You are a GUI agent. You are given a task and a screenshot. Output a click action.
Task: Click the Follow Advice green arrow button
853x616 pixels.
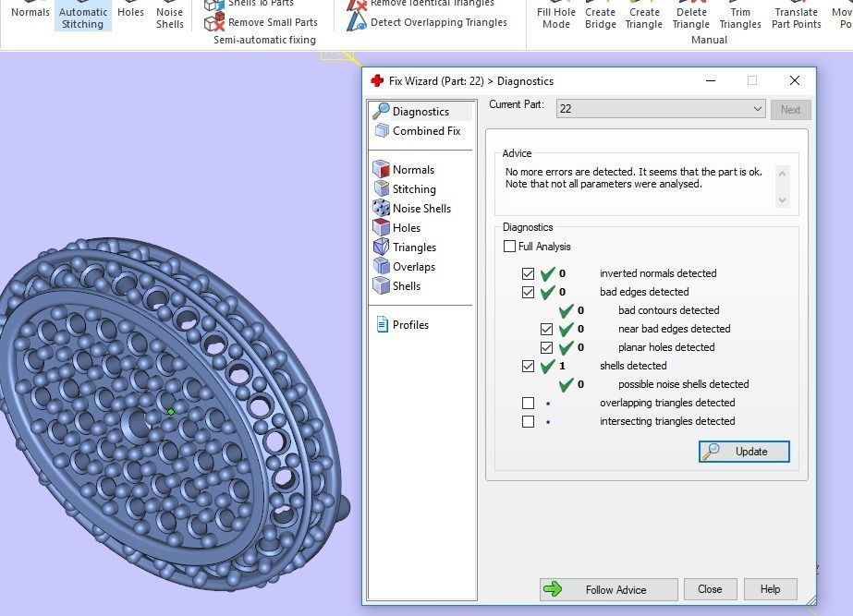609,589
